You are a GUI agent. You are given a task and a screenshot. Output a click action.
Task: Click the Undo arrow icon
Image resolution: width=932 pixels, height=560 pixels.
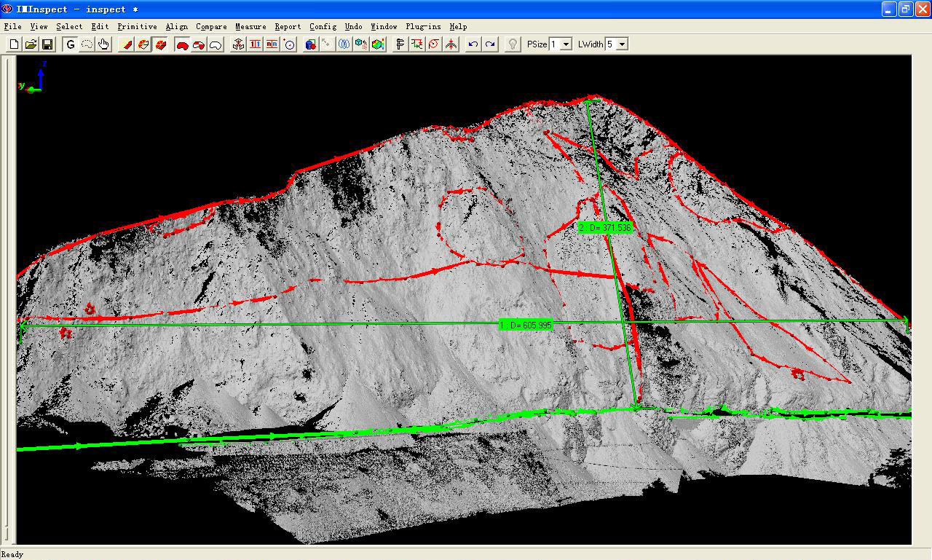(x=473, y=44)
